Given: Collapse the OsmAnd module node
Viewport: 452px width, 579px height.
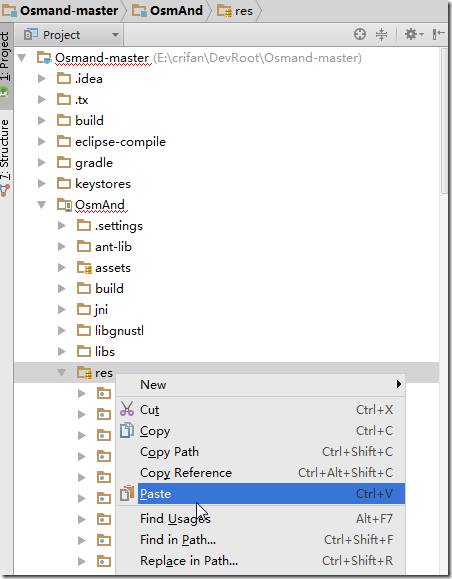Looking at the screenshot, I should [x=42, y=205].
